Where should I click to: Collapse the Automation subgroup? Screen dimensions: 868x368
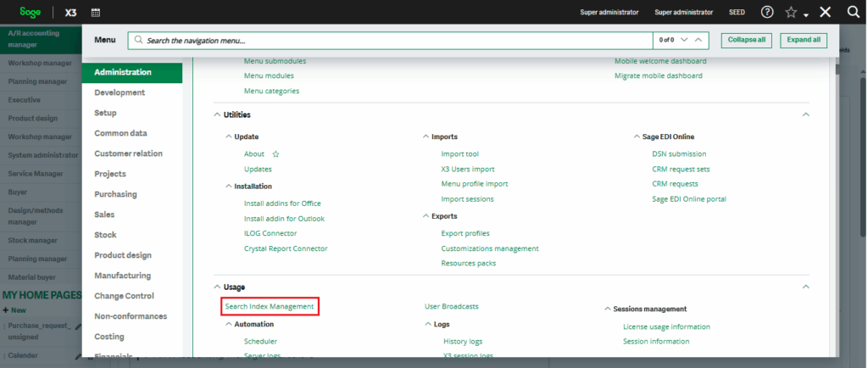point(229,324)
